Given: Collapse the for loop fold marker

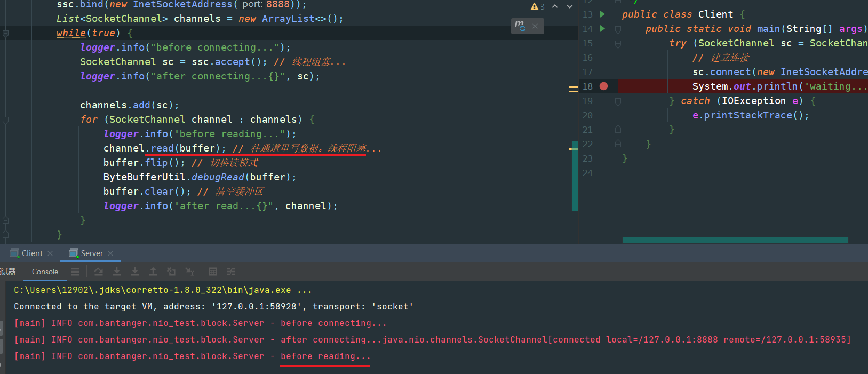Looking at the screenshot, I should point(5,120).
